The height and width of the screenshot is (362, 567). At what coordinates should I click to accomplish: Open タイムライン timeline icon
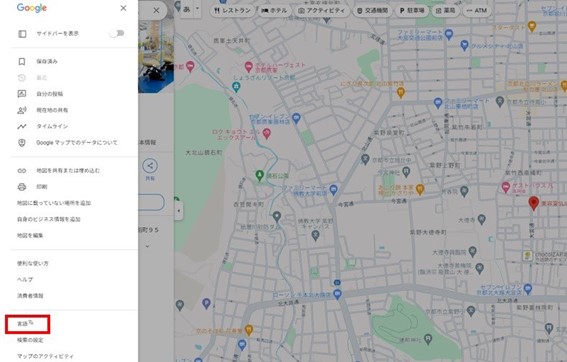pos(22,126)
